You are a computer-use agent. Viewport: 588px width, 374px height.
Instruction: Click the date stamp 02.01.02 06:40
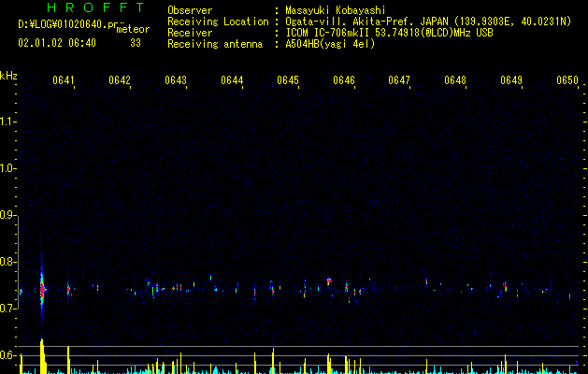pos(57,43)
